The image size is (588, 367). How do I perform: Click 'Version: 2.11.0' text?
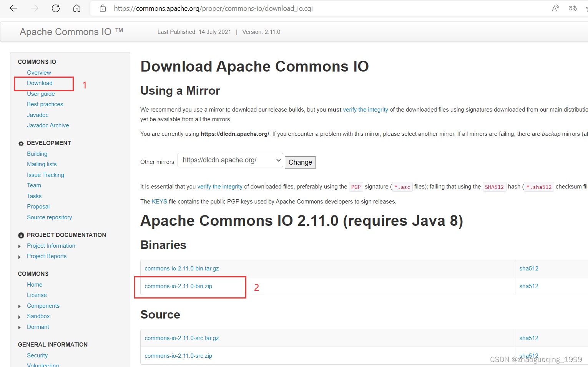tap(261, 32)
